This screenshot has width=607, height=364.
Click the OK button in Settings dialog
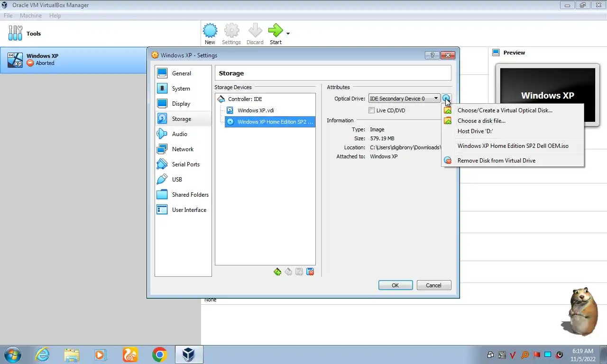pyautogui.click(x=395, y=285)
